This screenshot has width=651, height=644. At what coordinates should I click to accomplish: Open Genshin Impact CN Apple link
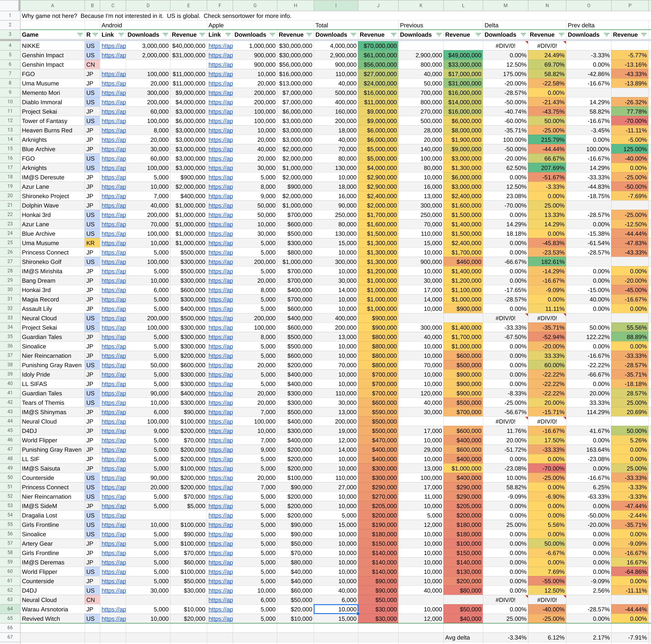tap(220, 65)
